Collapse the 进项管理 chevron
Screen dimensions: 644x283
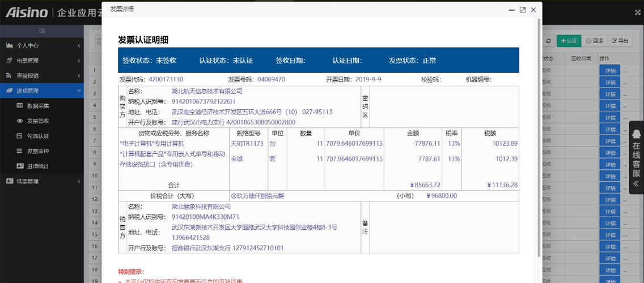coord(79,91)
